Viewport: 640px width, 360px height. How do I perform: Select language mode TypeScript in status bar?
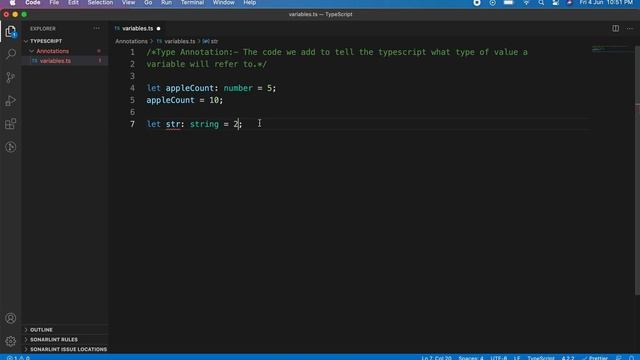[541, 358]
